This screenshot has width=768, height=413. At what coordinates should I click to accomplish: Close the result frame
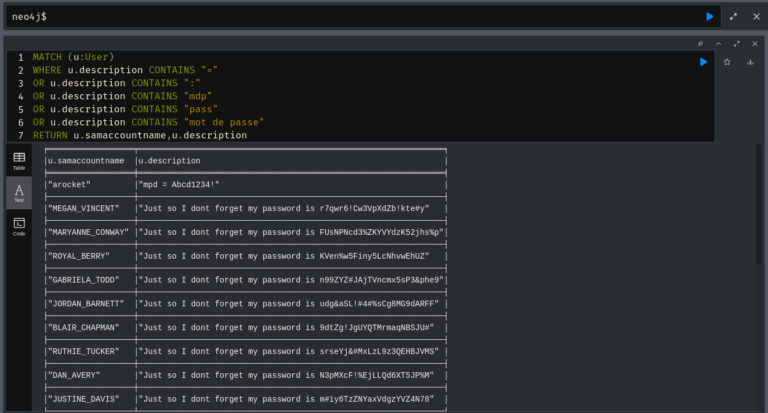753,44
